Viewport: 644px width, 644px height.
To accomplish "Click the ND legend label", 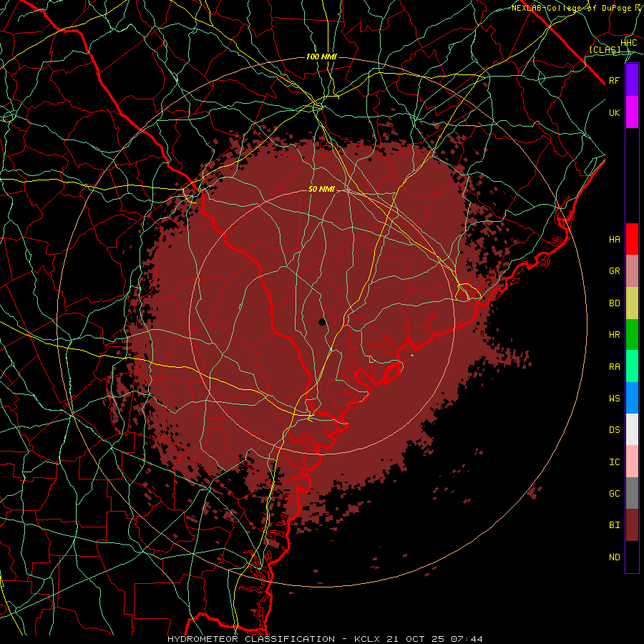I will (614, 557).
